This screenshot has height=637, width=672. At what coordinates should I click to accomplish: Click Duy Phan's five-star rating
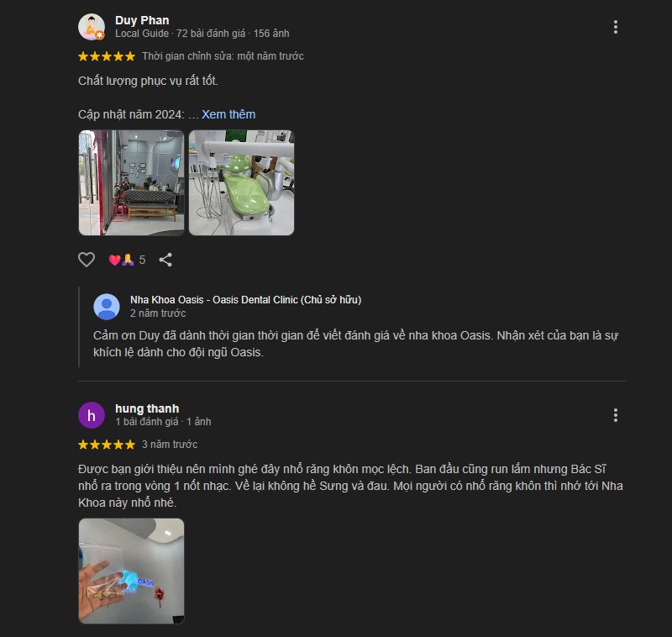click(107, 56)
